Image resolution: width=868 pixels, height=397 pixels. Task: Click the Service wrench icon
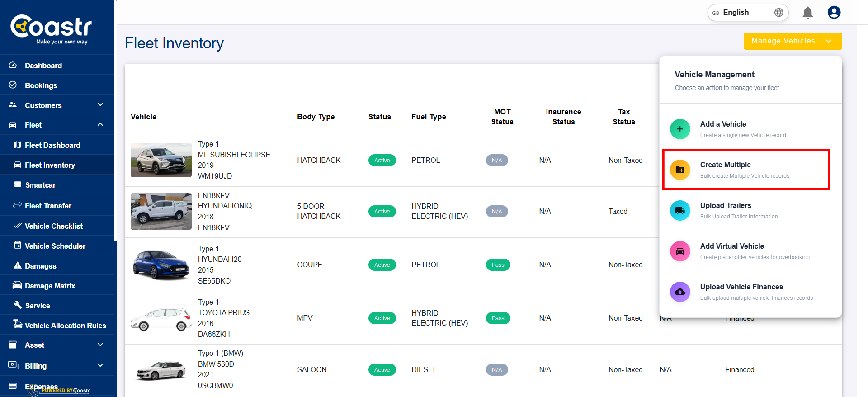click(x=18, y=305)
